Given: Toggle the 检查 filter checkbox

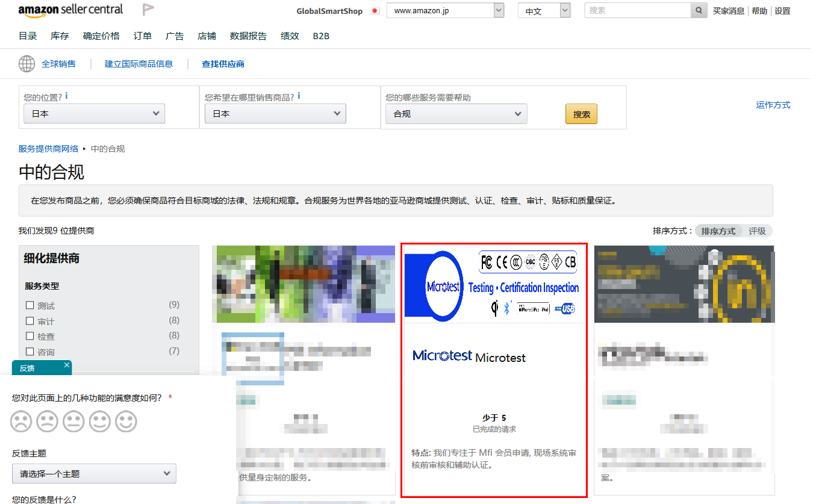Looking at the screenshot, I should pyautogui.click(x=30, y=336).
